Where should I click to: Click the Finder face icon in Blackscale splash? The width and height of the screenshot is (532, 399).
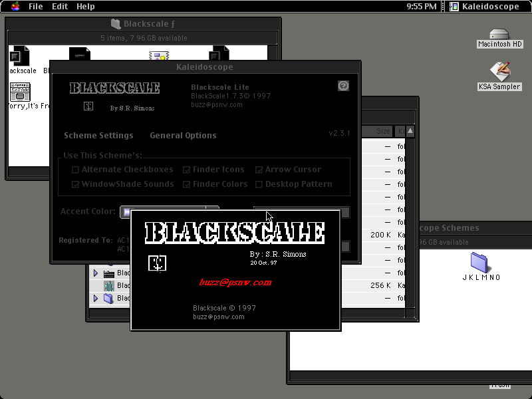click(157, 263)
